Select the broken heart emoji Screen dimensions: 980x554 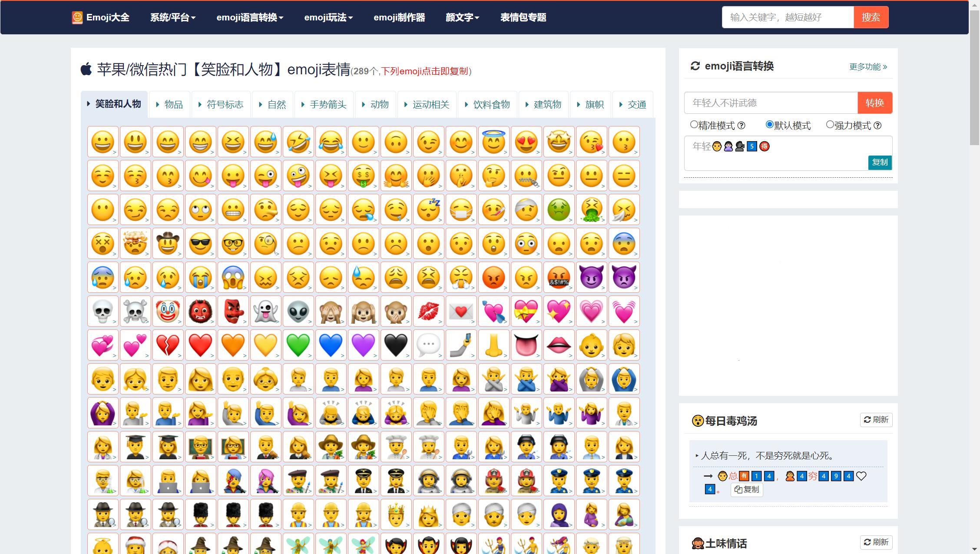[168, 345]
